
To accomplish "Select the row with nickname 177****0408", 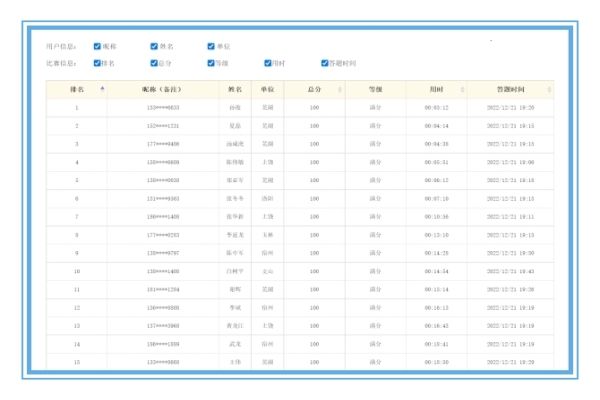I will 162,143.
